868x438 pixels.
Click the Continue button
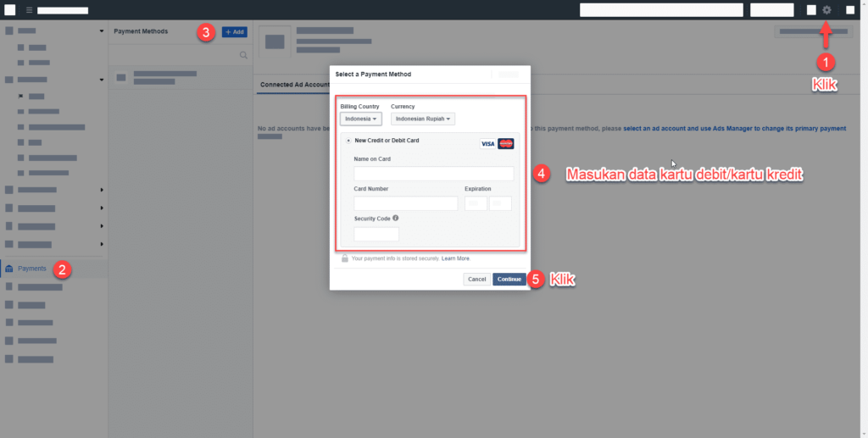(509, 279)
